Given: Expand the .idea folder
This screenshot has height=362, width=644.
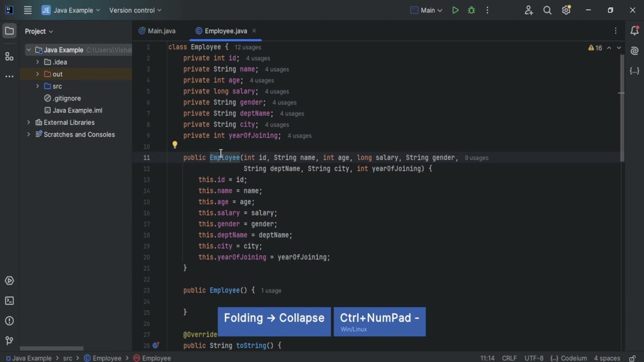Looking at the screenshot, I should tap(37, 62).
